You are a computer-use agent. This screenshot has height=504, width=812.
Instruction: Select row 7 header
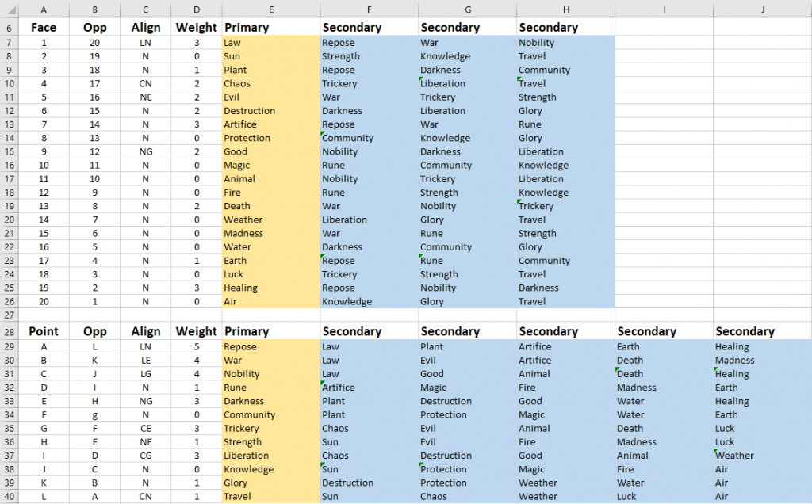(x=10, y=43)
